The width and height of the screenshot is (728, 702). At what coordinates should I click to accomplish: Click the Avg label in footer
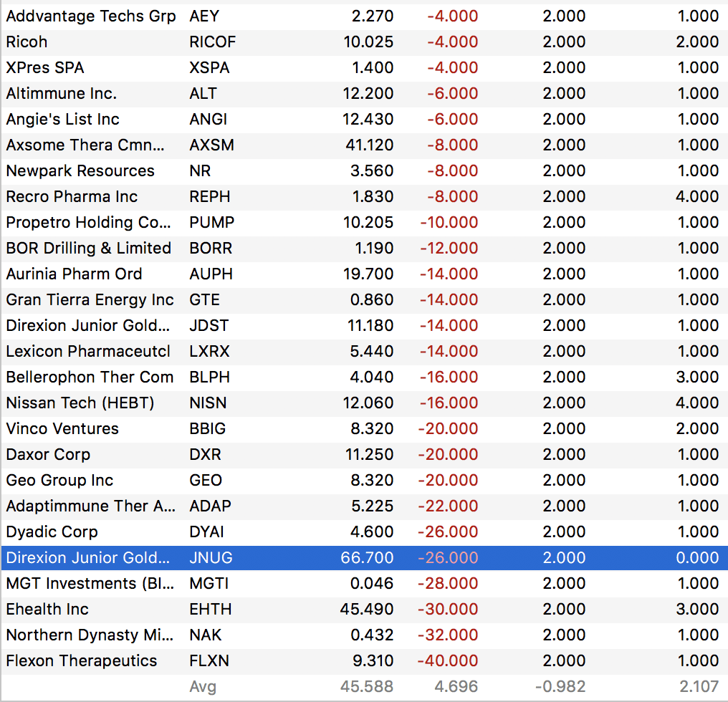coord(203,687)
